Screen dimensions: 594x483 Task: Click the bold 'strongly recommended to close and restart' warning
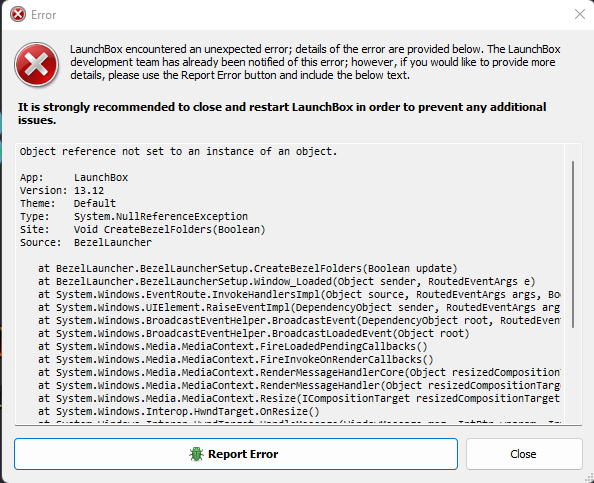tap(282, 113)
